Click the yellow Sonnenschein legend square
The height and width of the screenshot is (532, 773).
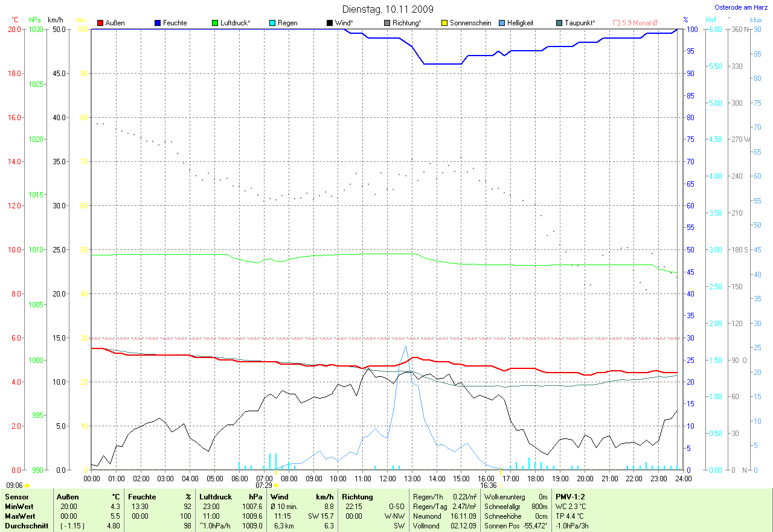(x=444, y=23)
